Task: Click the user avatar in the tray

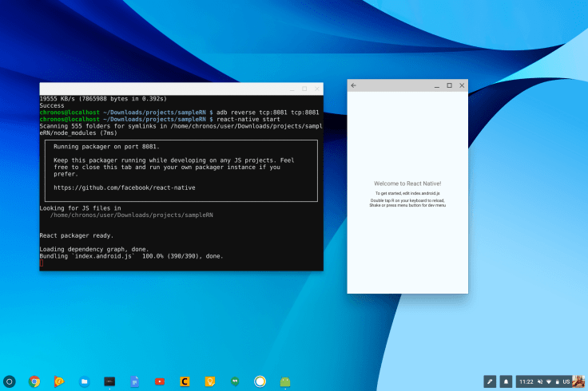Action: 578,381
